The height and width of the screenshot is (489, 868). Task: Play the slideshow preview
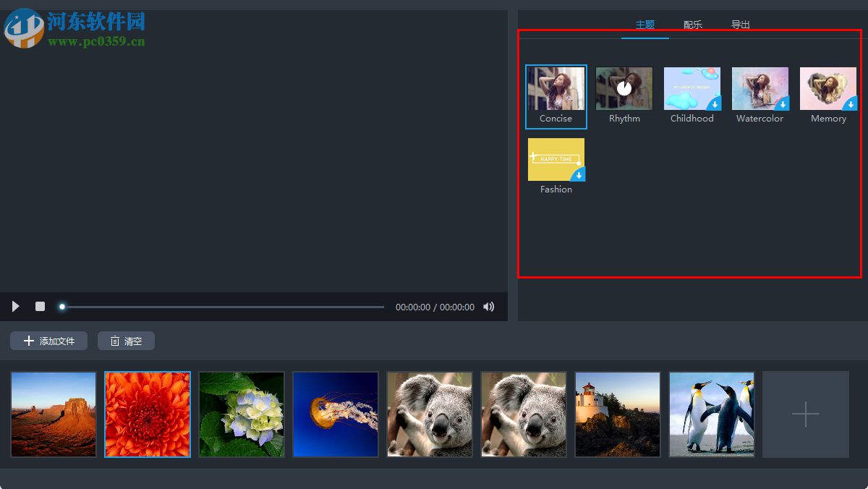coord(15,307)
